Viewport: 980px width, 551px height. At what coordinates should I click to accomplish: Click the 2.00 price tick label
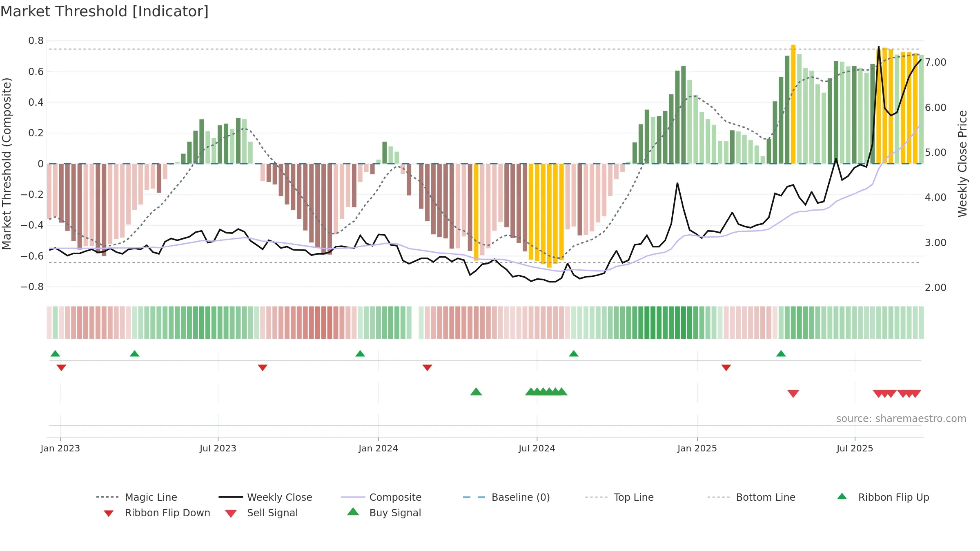[935, 288]
